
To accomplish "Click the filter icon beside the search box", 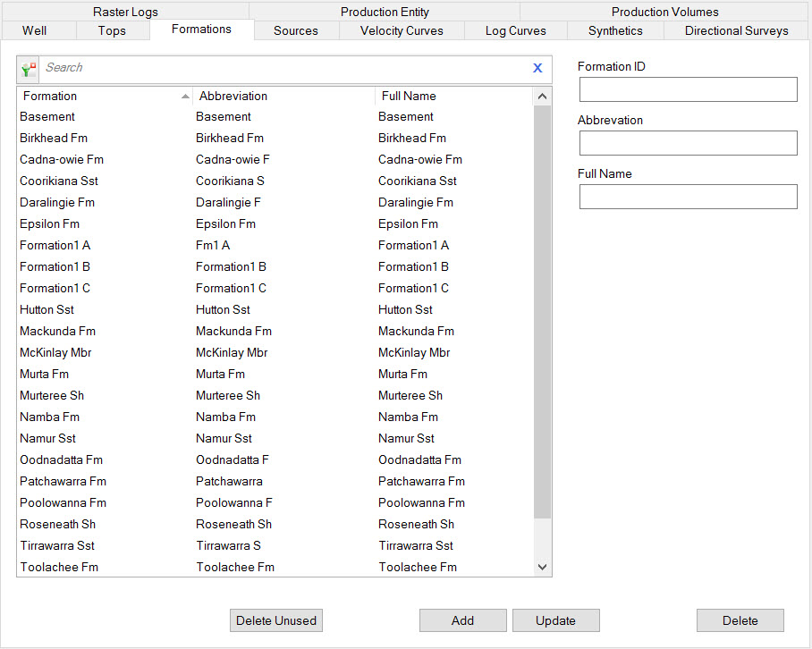I will pos(30,69).
